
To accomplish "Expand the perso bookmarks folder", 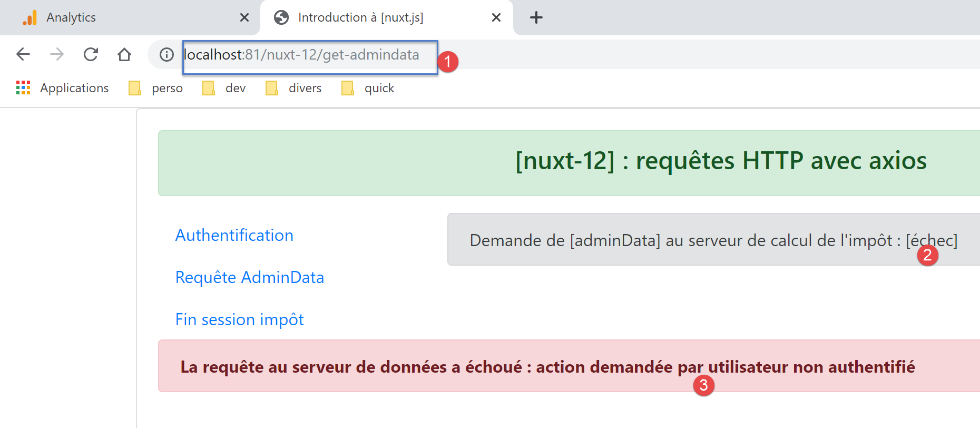I will (156, 88).
